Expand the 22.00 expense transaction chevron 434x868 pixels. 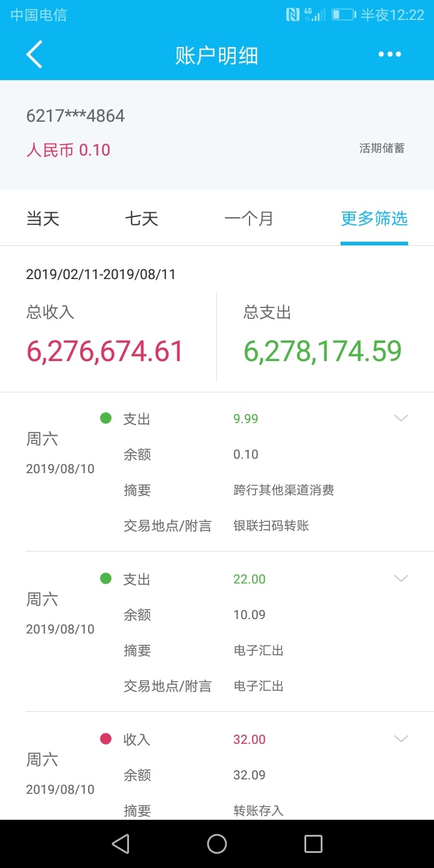pos(401,578)
